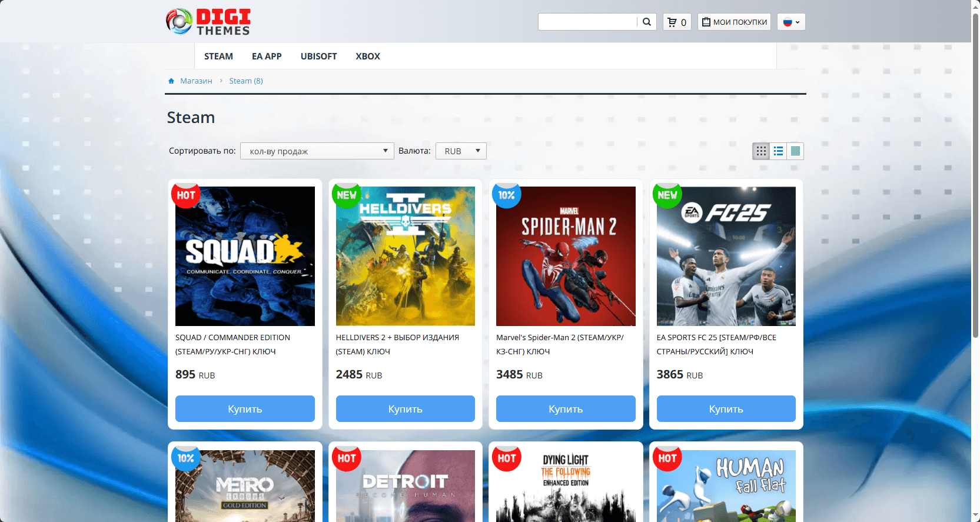Switch to compact table view

(x=795, y=151)
